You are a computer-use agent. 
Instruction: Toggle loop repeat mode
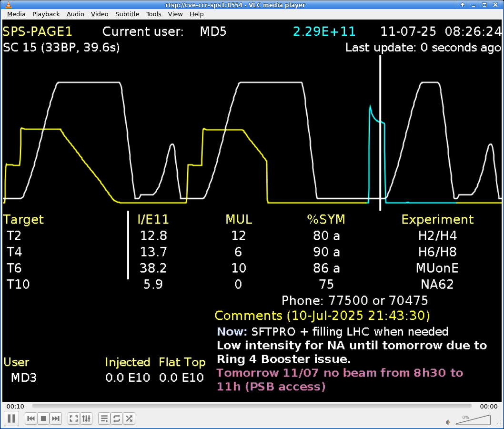point(117,419)
